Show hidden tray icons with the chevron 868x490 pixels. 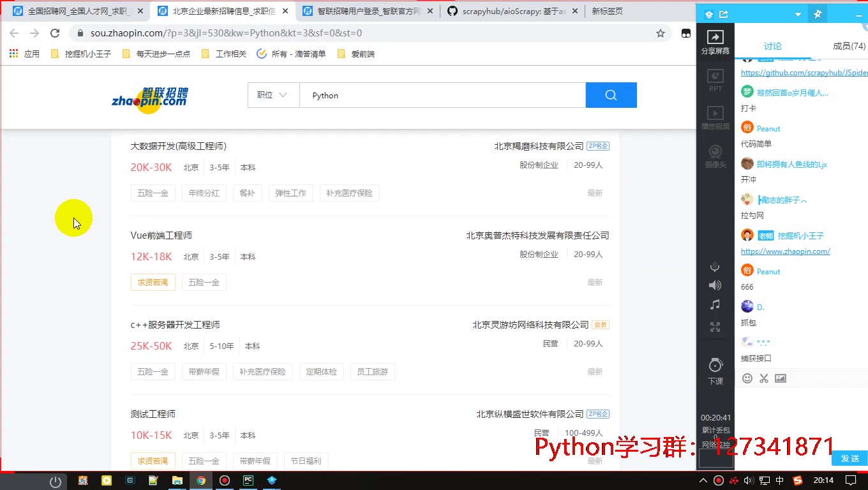pyautogui.click(x=703, y=480)
